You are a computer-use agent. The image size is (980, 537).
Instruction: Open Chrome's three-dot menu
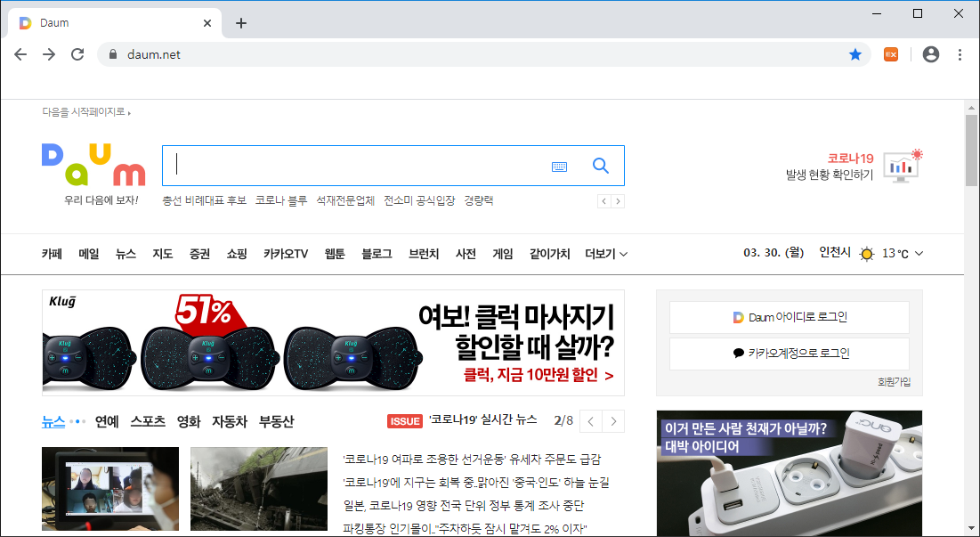[960, 54]
